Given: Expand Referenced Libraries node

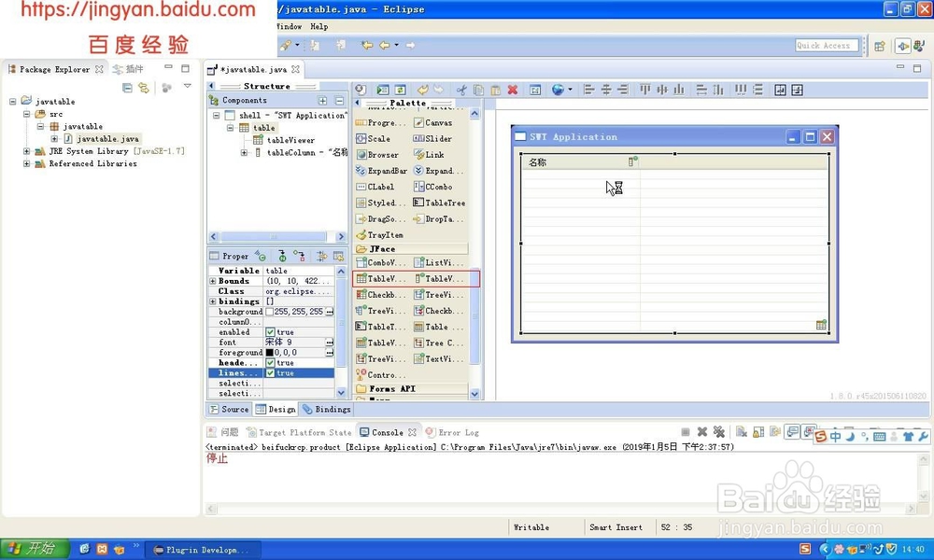Looking at the screenshot, I should point(27,163).
